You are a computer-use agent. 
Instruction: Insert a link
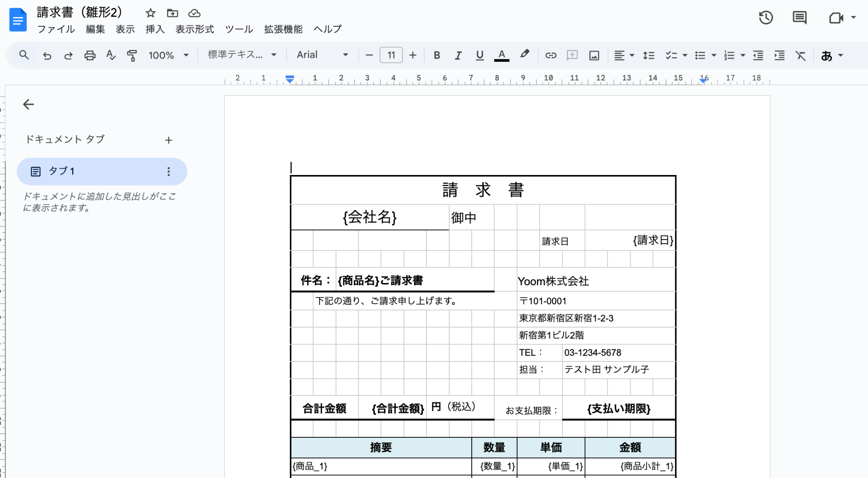click(551, 55)
